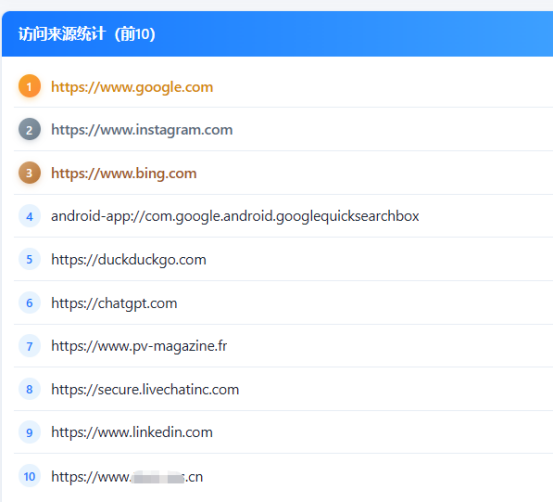Open the https://duckduckgo.com source link
The width and height of the screenshot is (554, 502).
click(x=129, y=260)
